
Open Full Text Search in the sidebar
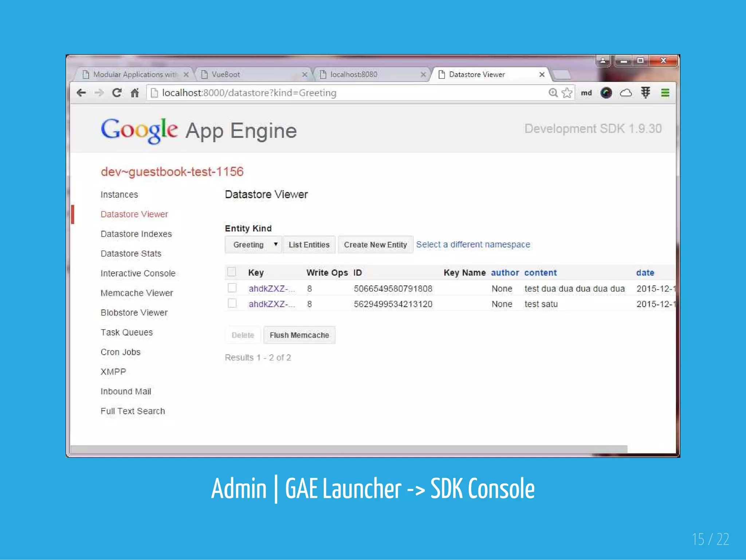133,411
